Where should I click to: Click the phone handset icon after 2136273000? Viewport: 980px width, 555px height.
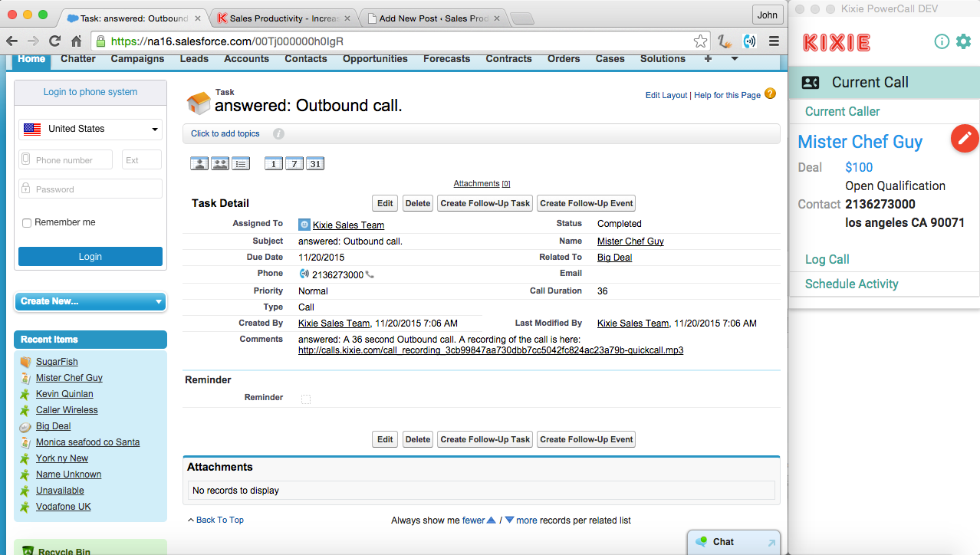tap(370, 274)
